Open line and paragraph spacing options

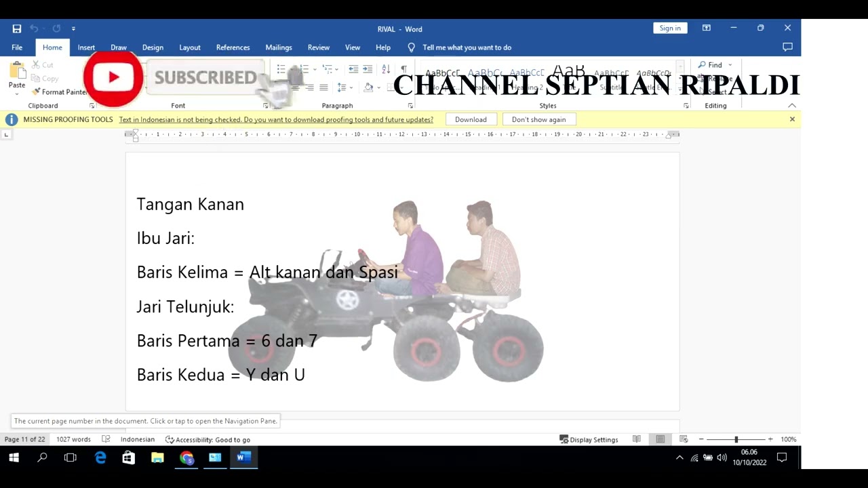[x=343, y=87]
